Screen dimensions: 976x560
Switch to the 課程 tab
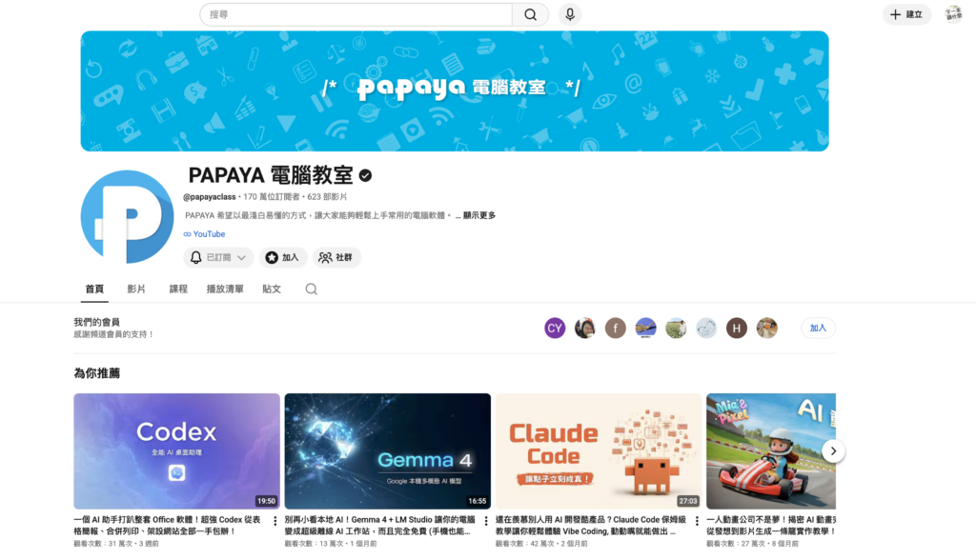(178, 289)
